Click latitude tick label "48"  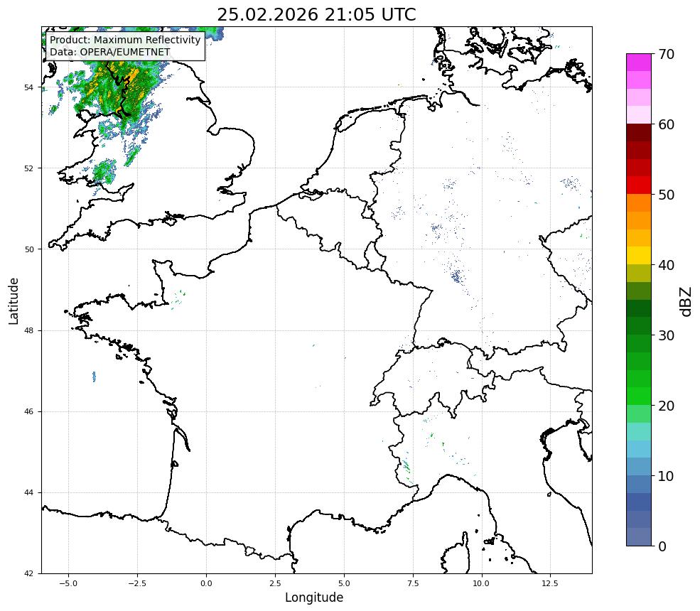28,330
